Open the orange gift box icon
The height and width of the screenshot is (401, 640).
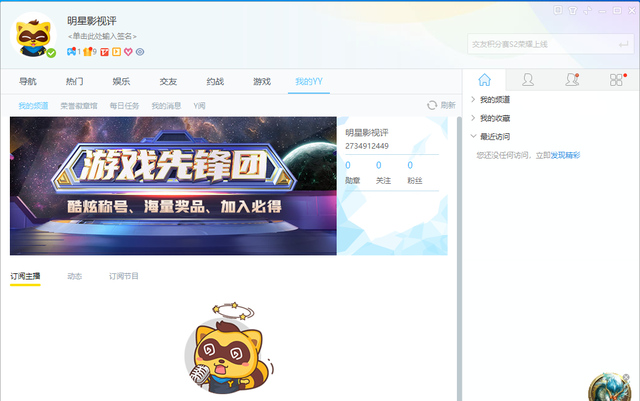[x=87, y=52]
